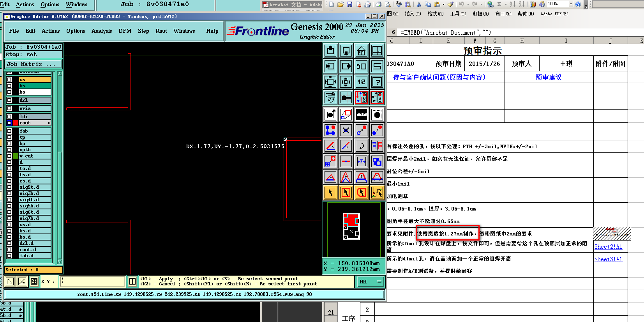Select the ruler measure tool icon
The image size is (644, 322).
[362, 115]
